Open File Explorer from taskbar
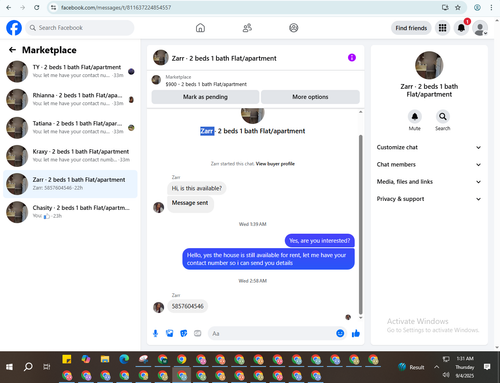 105,359
